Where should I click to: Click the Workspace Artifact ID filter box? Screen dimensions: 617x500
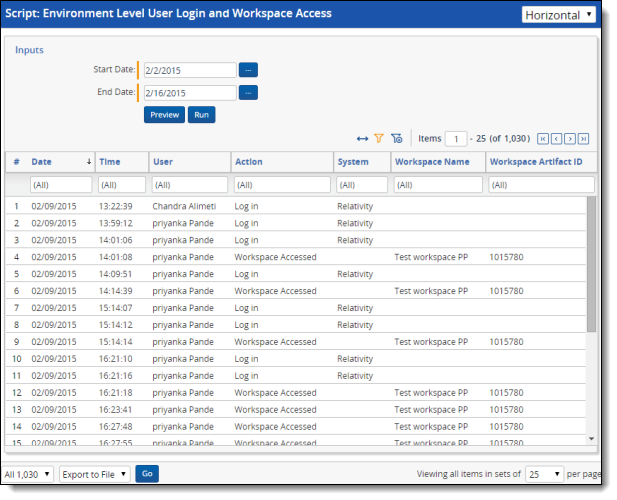tap(541, 185)
